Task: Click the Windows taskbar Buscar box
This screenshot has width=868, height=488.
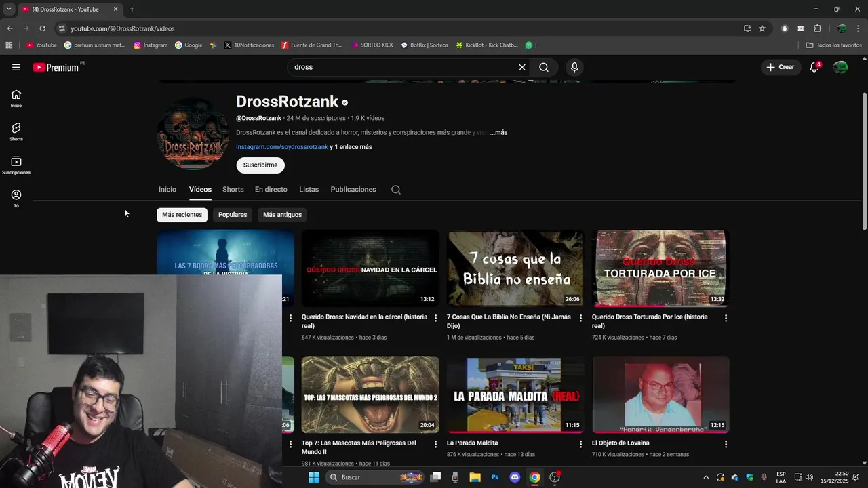Action: tap(375, 477)
